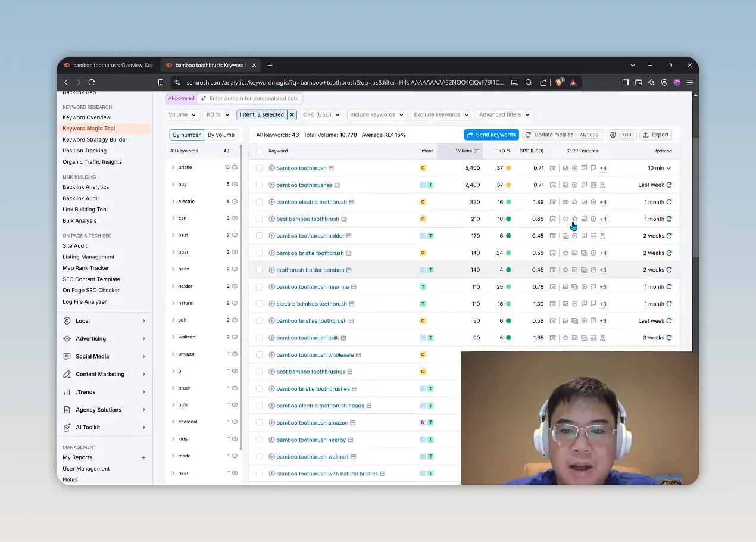The image size is (756, 542).
Task: Refresh metrics for toothbrush holder bamboo row
Action: point(669,270)
